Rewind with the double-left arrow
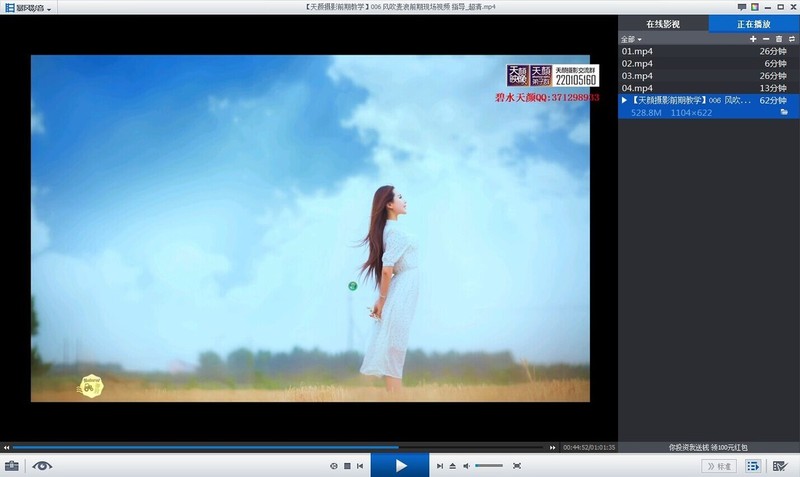Image resolution: width=800 pixels, height=477 pixels. click(7, 447)
